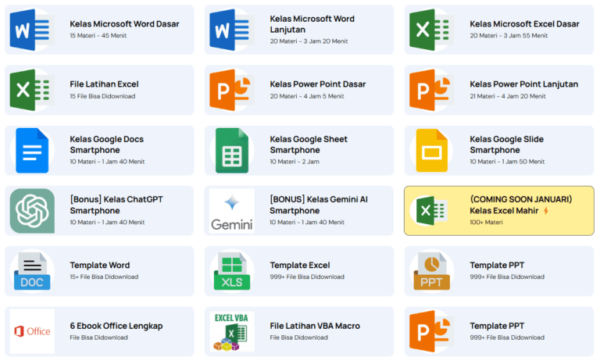Screen dimensions: 600x364
Task: Click the Word icon beside Kelas Microsoft Word Dasar
Action: click(x=32, y=30)
